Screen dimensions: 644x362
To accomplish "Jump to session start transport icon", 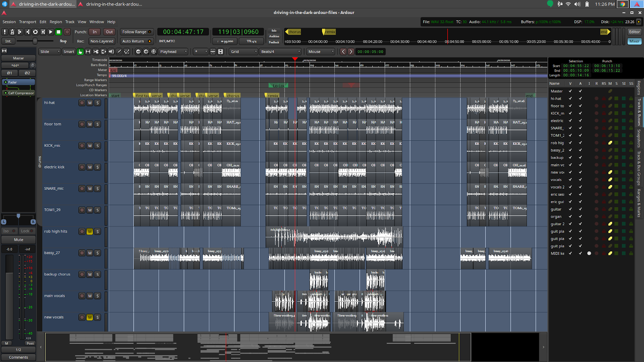I will (20, 32).
